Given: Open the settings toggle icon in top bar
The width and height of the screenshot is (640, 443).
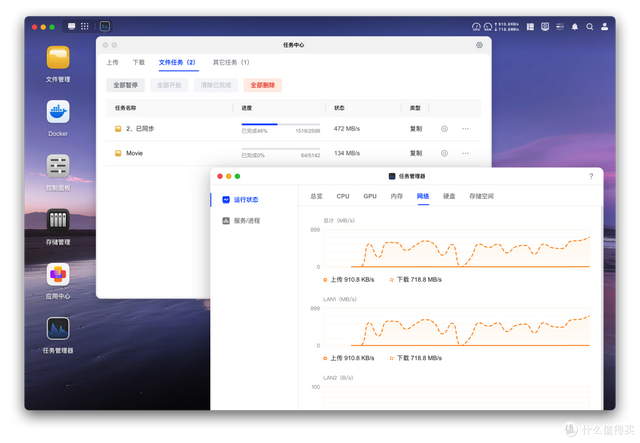Looking at the screenshot, I should (560, 27).
